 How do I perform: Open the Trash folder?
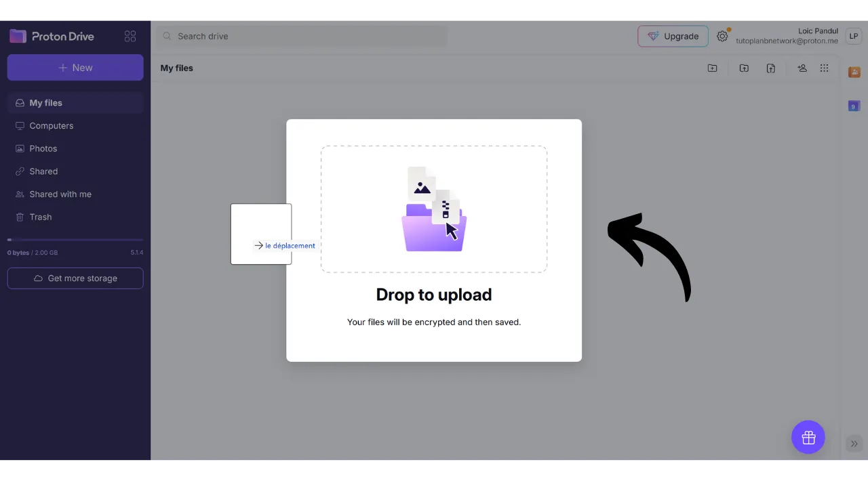75,217
